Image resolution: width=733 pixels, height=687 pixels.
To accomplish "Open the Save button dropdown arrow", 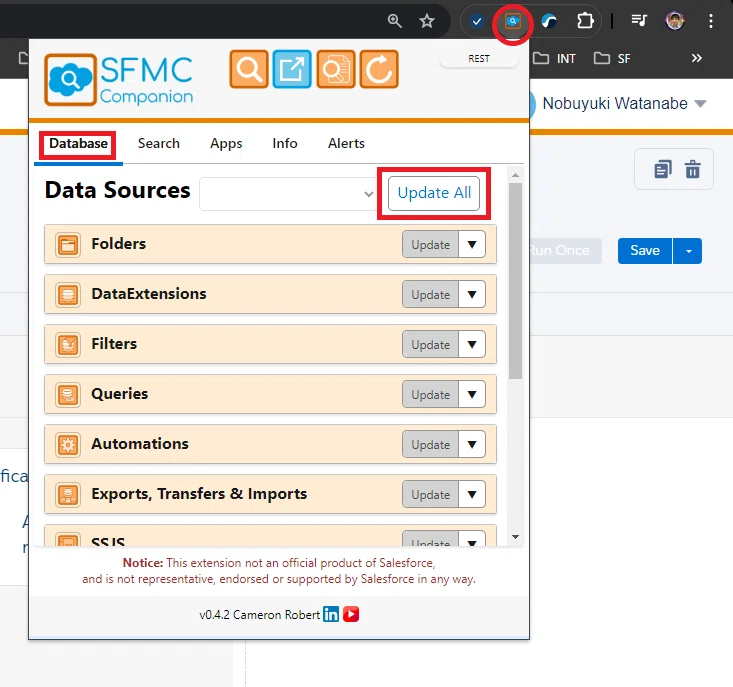I will pos(688,251).
